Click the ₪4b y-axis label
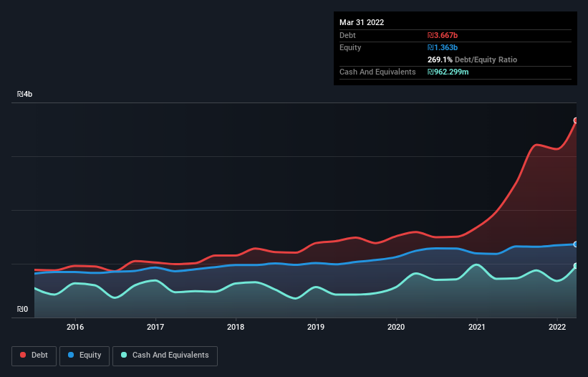 [x=25, y=94]
